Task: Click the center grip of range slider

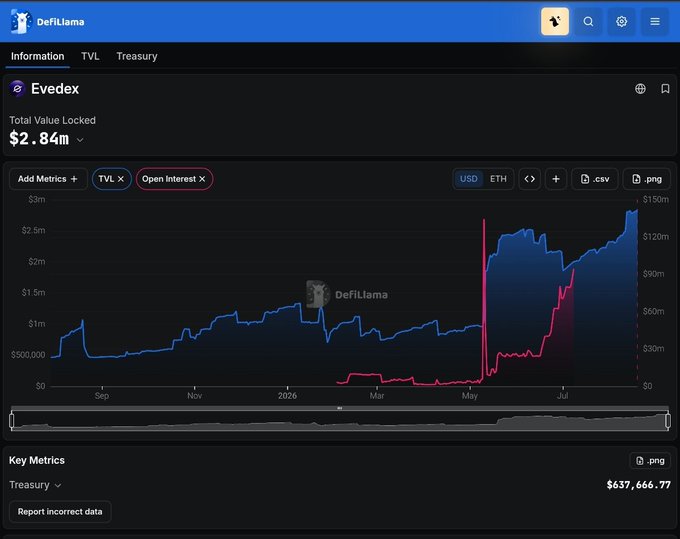Action: coord(340,408)
